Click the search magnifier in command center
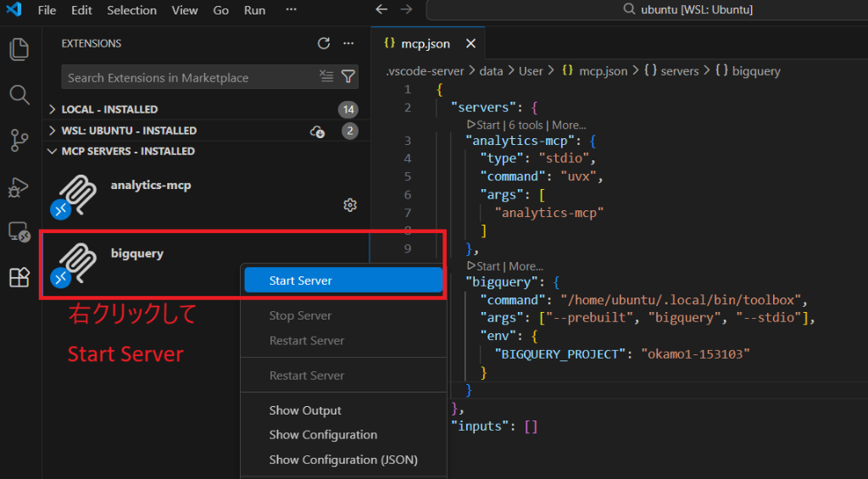The height and width of the screenshot is (479, 868). coord(629,9)
